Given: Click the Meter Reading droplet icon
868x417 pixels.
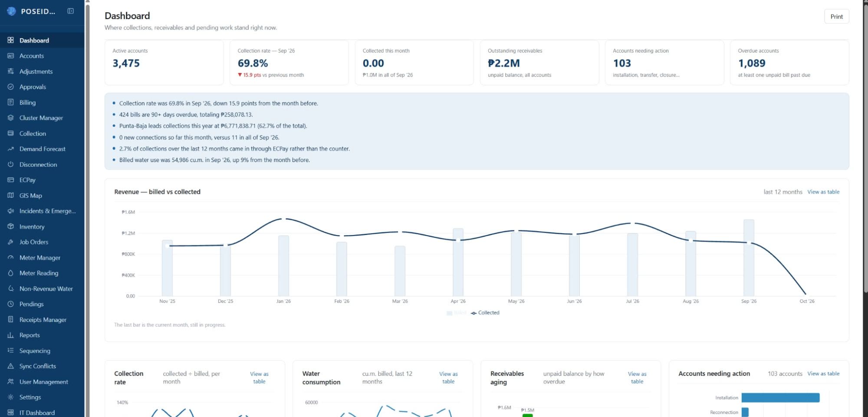Looking at the screenshot, I should (x=11, y=273).
